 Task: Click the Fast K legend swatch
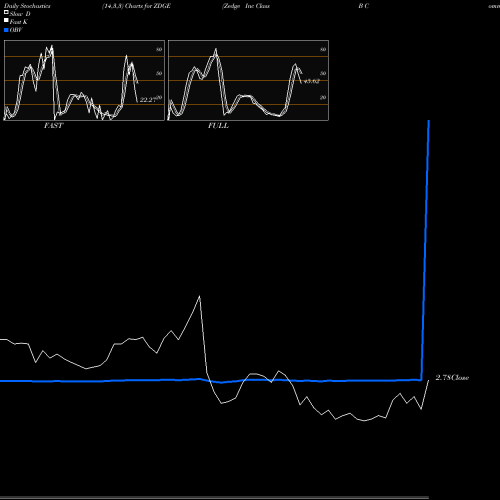[x=6, y=21]
